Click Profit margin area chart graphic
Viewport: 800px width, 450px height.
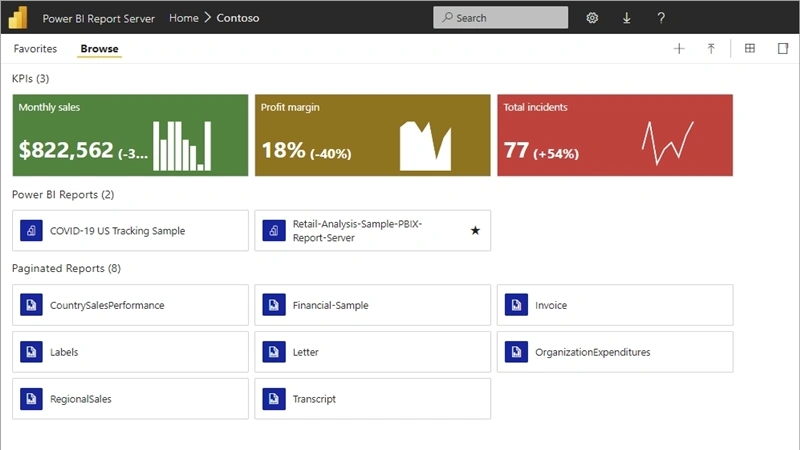coord(425,146)
